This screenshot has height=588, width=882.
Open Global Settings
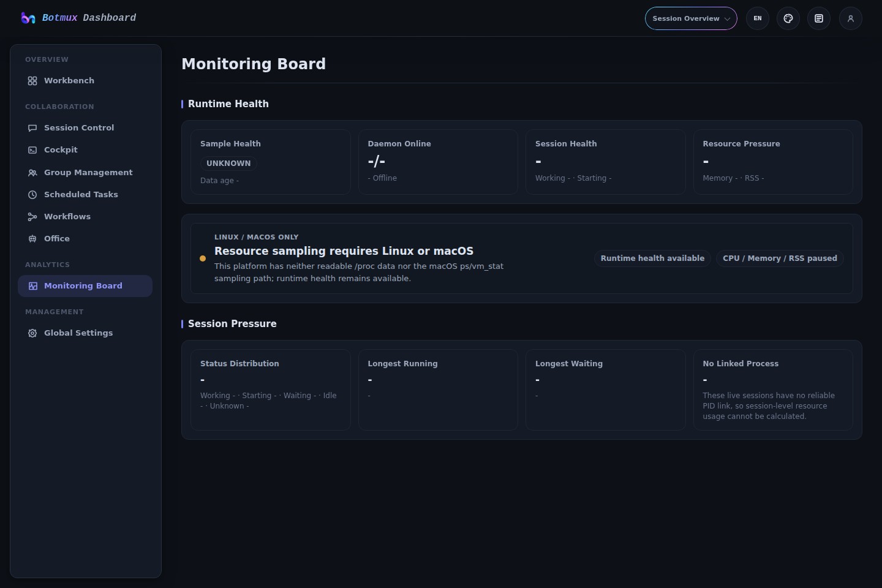click(85, 333)
